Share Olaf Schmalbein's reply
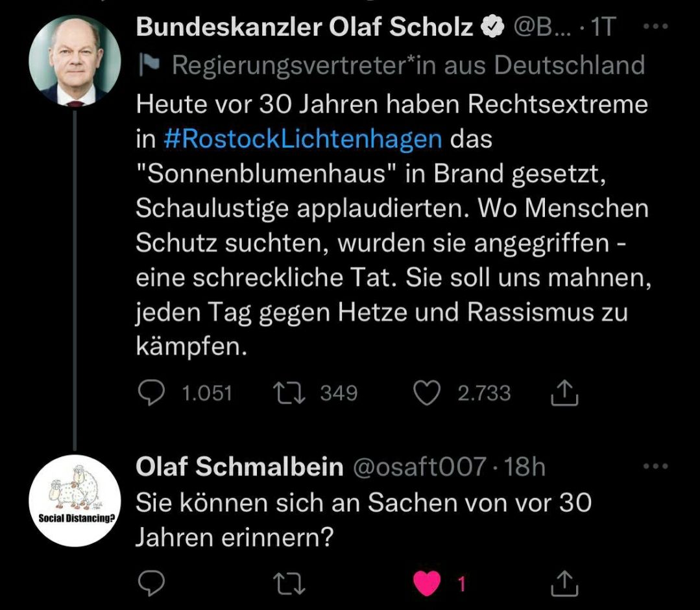Screen dimensions: 700x610 pyautogui.click(x=564, y=584)
